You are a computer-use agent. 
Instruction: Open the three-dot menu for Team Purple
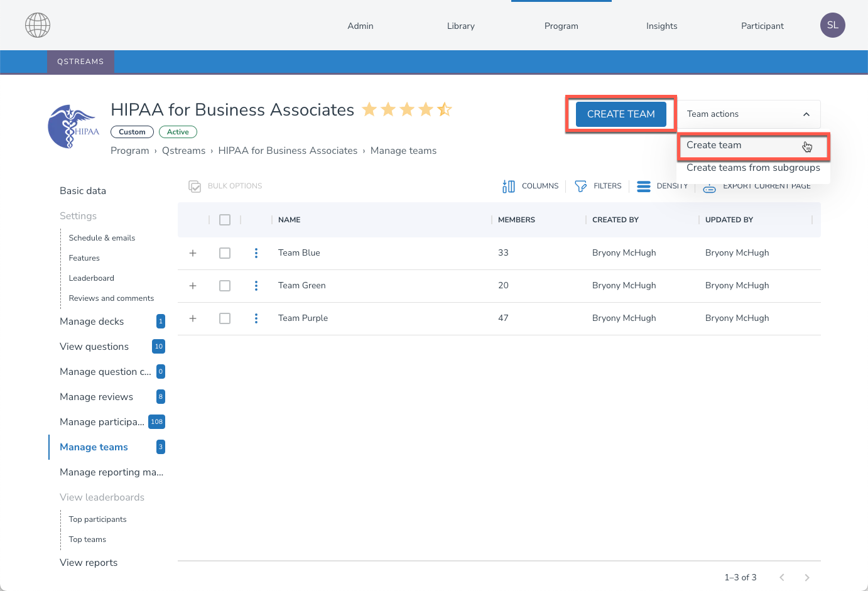[x=256, y=318]
